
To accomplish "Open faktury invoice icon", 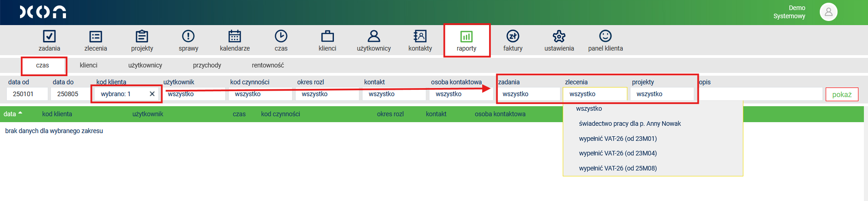I will point(513,36).
